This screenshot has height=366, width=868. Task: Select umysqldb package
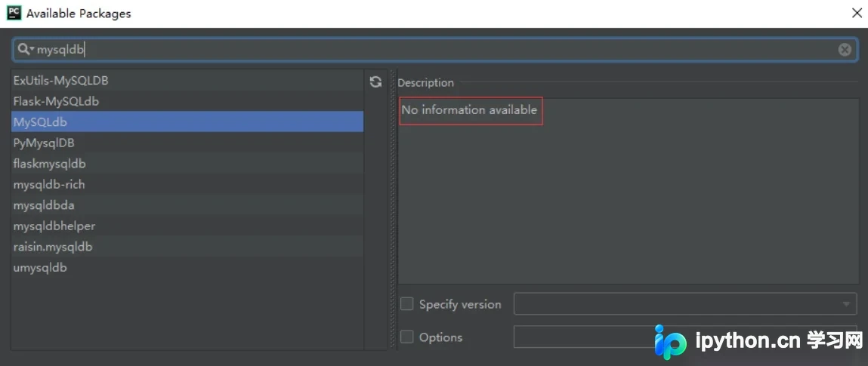pyautogui.click(x=187, y=268)
